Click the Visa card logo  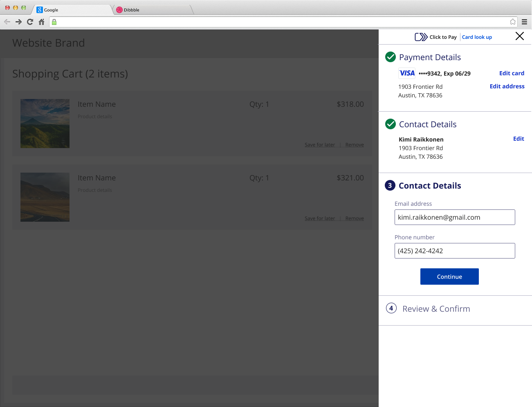[407, 73]
